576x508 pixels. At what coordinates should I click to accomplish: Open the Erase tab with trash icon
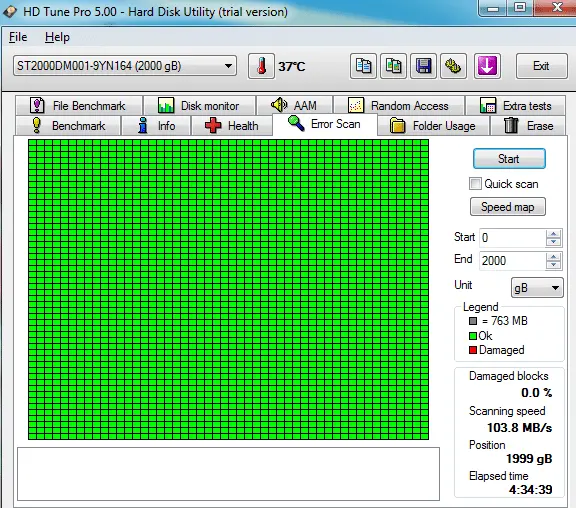(x=528, y=126)
